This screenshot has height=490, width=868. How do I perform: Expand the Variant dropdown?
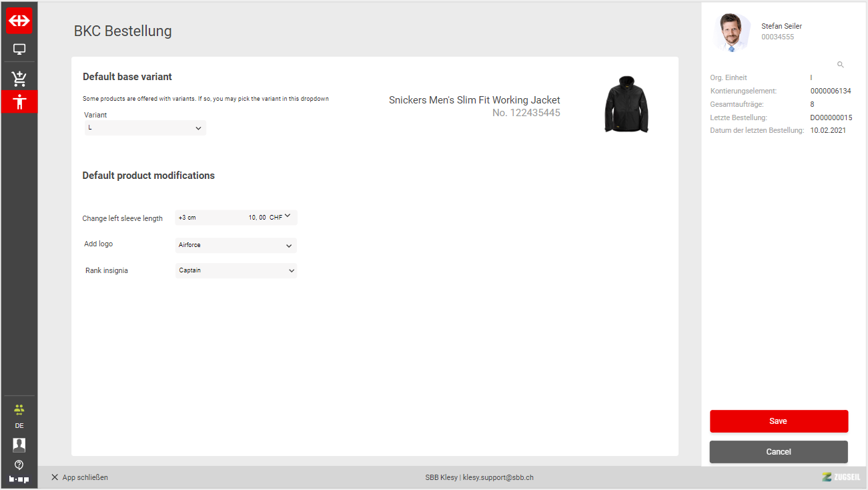click(145, 128)
